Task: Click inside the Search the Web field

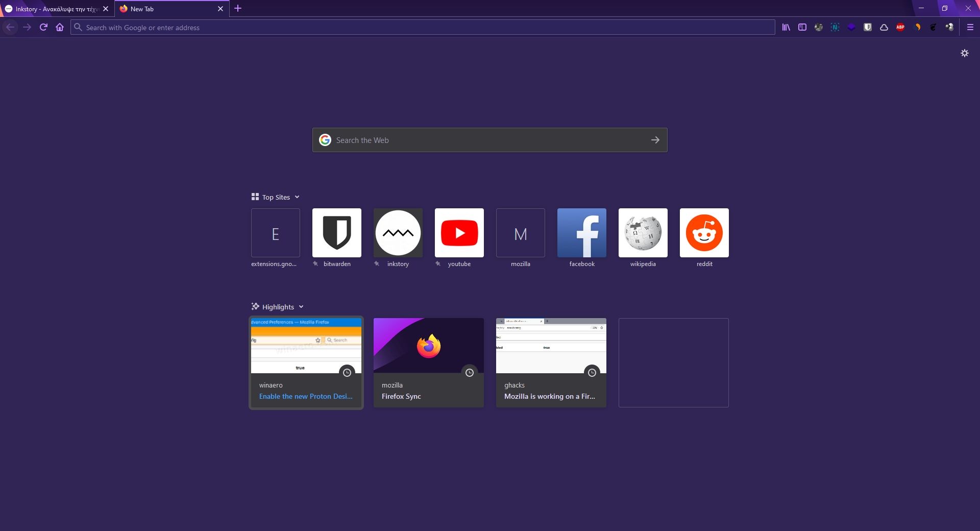Action: coord(459,140)
